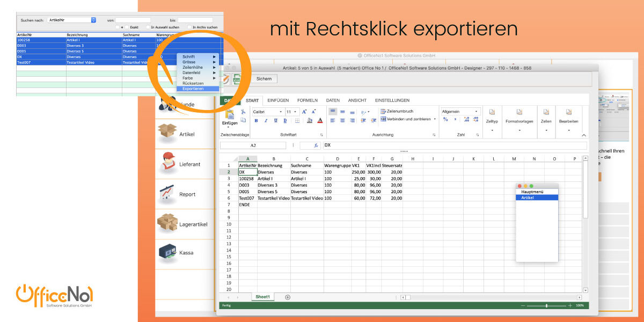Center cell text horizontally
This screenshot has height=322, width=644.
pos(342,121)
